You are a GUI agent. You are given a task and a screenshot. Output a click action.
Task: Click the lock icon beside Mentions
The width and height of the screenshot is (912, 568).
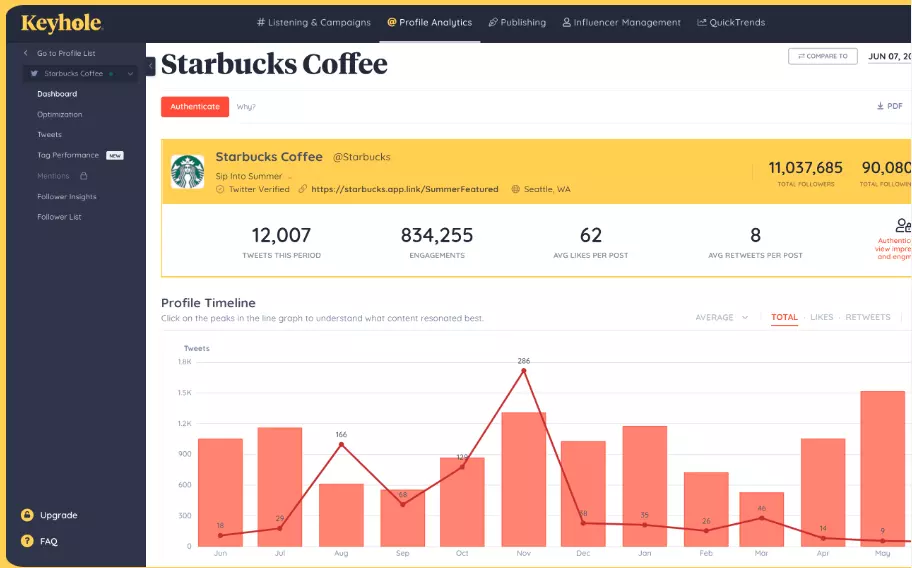pyautogui.click(x=84, y=176)
